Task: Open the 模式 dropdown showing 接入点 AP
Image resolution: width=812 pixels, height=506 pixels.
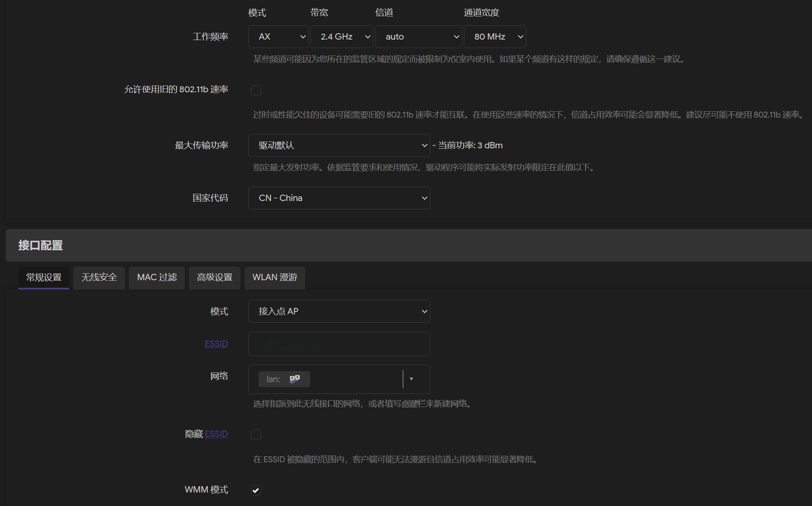Action: (x=339, y=311)
